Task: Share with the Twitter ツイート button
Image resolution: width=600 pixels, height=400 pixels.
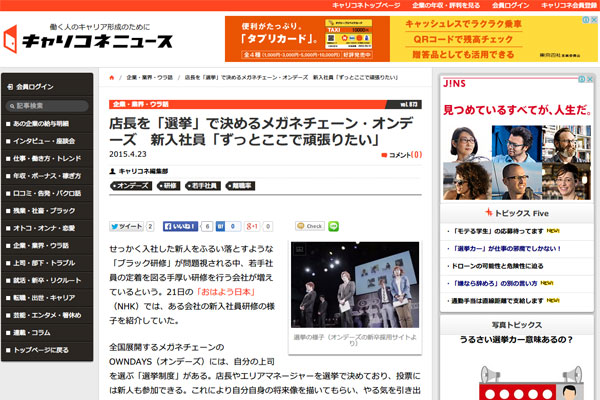Action: 126,226
